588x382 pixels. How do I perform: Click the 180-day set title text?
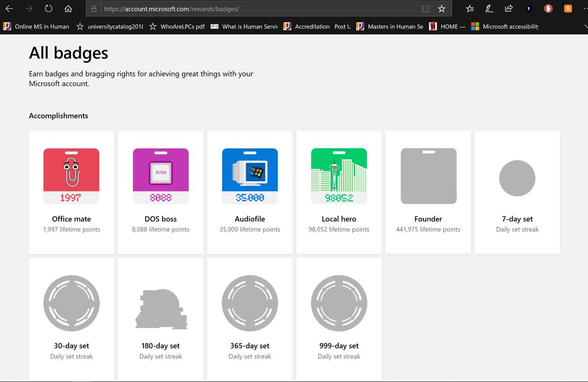pos(161,346)
